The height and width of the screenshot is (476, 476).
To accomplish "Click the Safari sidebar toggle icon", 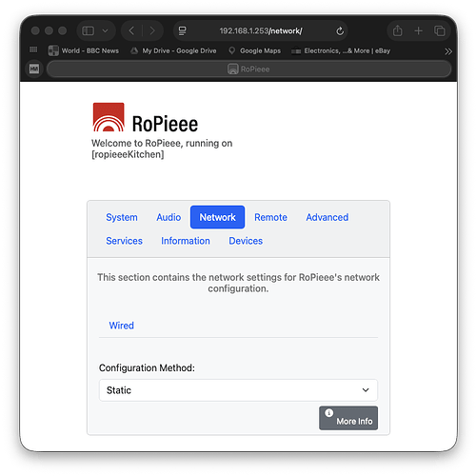I will pyautogui.click(x=88, y=30).
